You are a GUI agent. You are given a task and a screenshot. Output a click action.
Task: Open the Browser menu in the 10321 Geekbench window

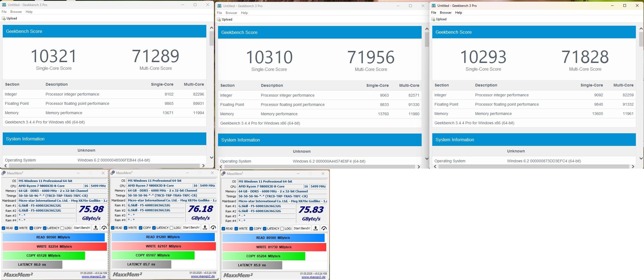[16, 12]
